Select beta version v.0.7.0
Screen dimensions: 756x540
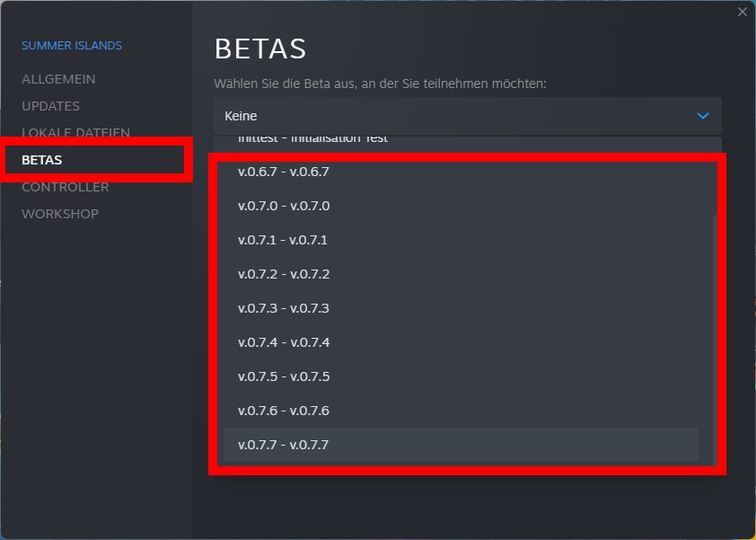pyautogui.click(x=284, y=206)
